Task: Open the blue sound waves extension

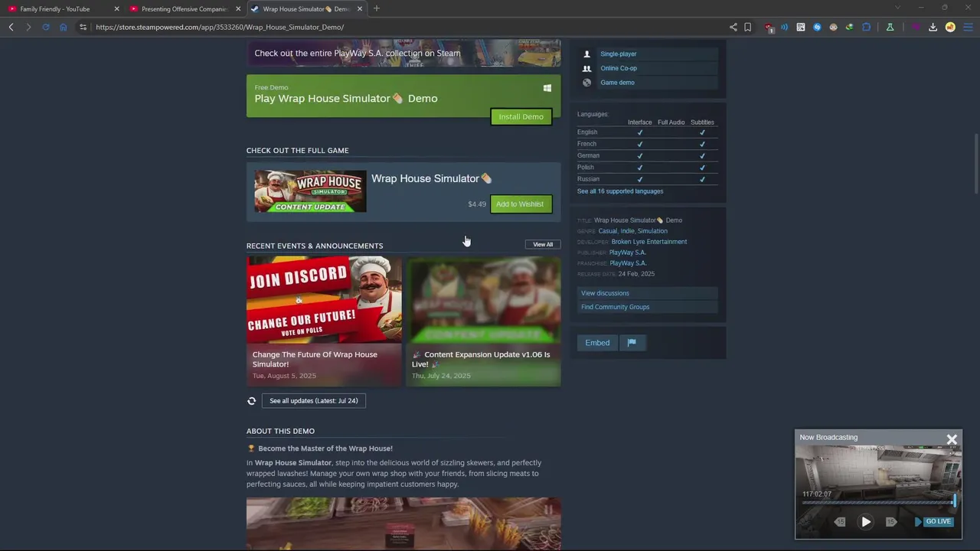Action: click(x=785, y=27)
